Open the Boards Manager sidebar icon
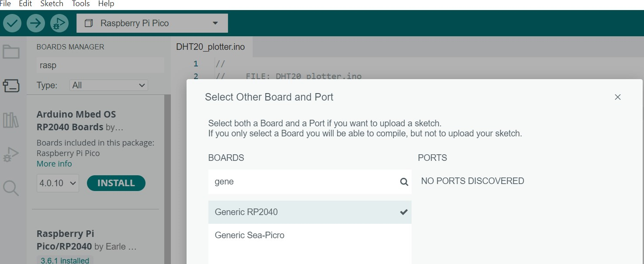This screenshot has width=644, height=264. coord(11,86)
